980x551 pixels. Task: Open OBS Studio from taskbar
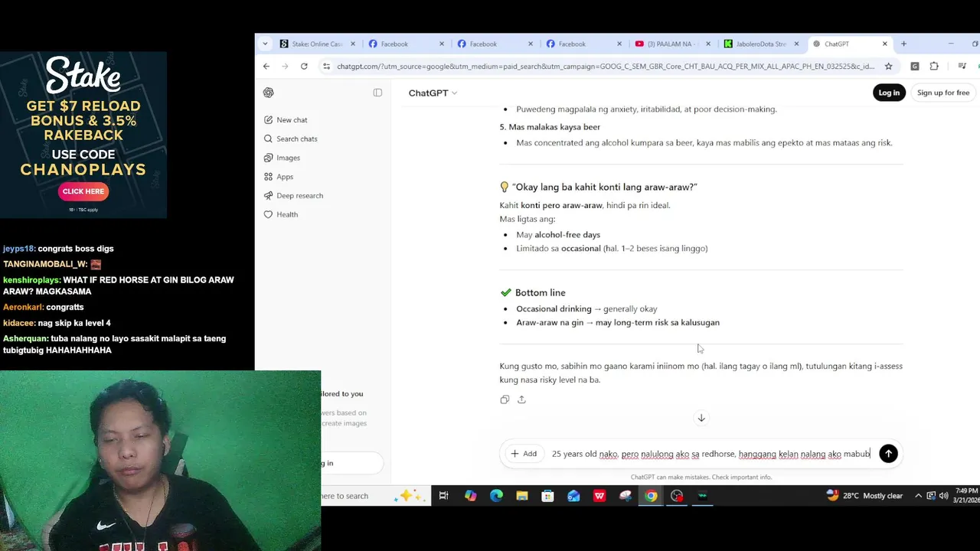coord(677,496)
